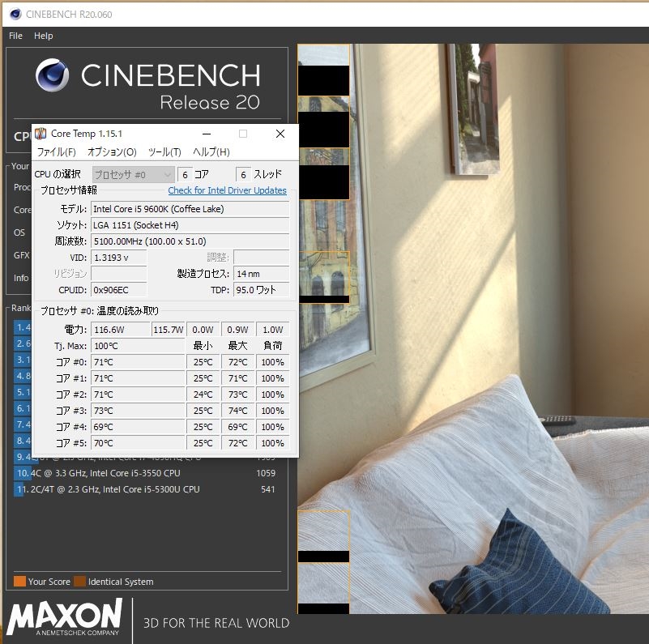Click the thread count field showing 6 スレッド

tap(243, 175)
